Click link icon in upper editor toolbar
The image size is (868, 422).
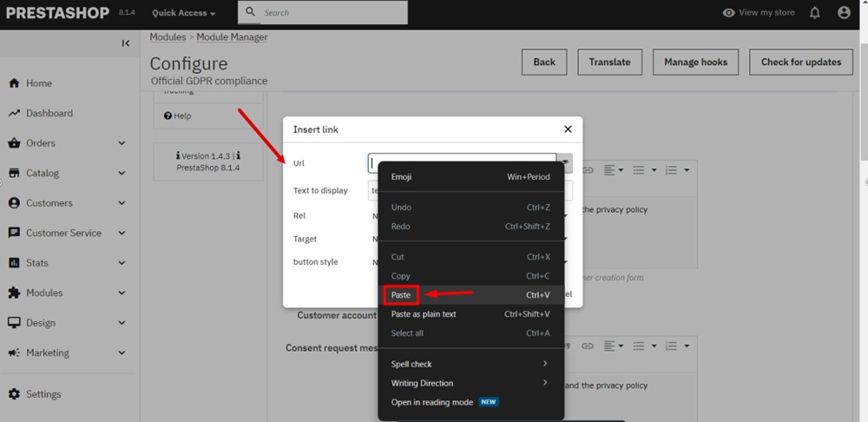point(588,170)
